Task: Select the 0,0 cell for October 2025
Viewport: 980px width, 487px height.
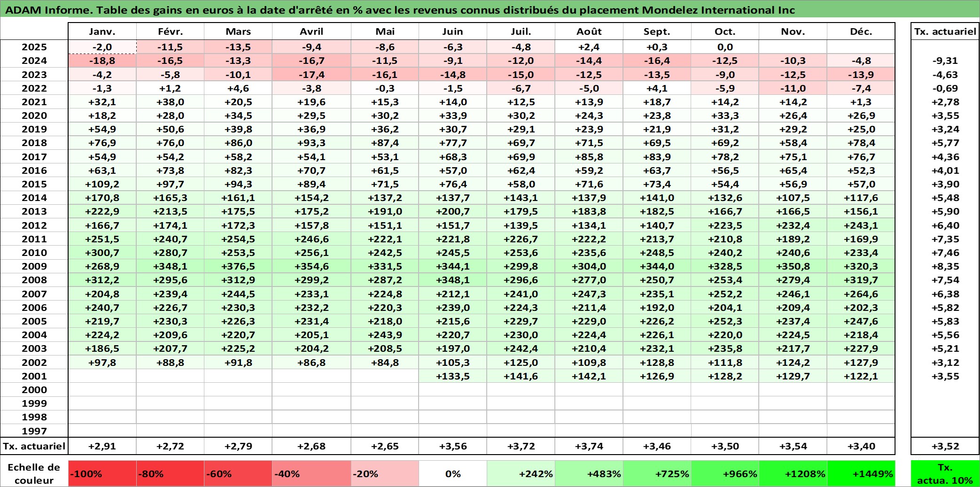Action: click(725, 47)
